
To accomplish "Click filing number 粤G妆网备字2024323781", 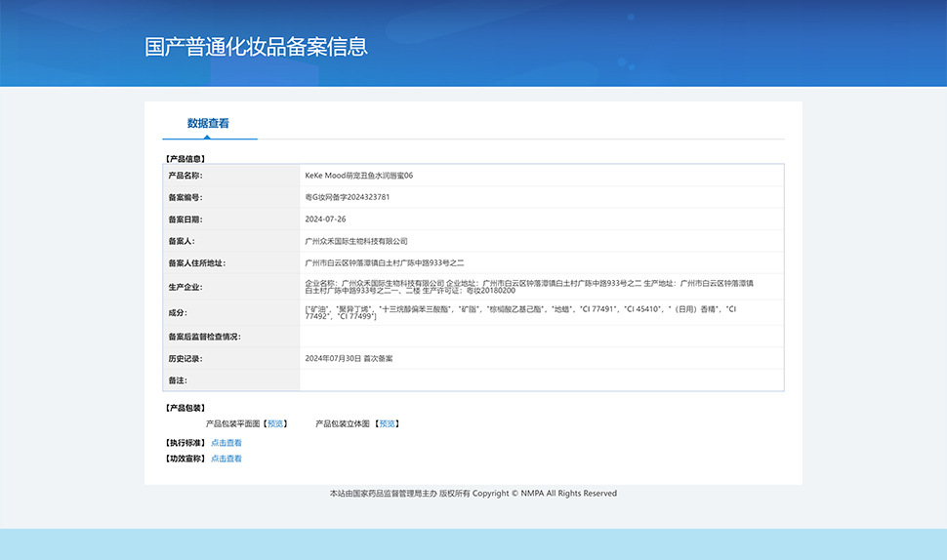I will (x=348, y=197).
